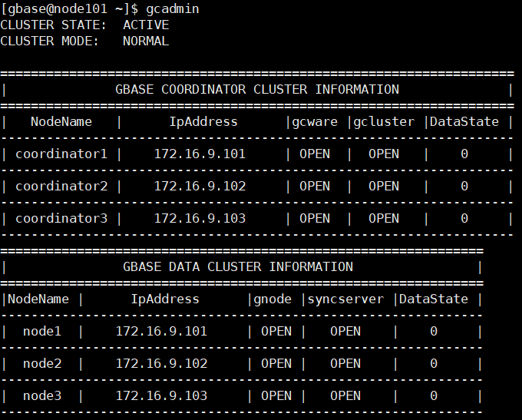Click gnode OPEN status for node2
The width and height of the screenshot is (522, 420).
tap(276, 364)
